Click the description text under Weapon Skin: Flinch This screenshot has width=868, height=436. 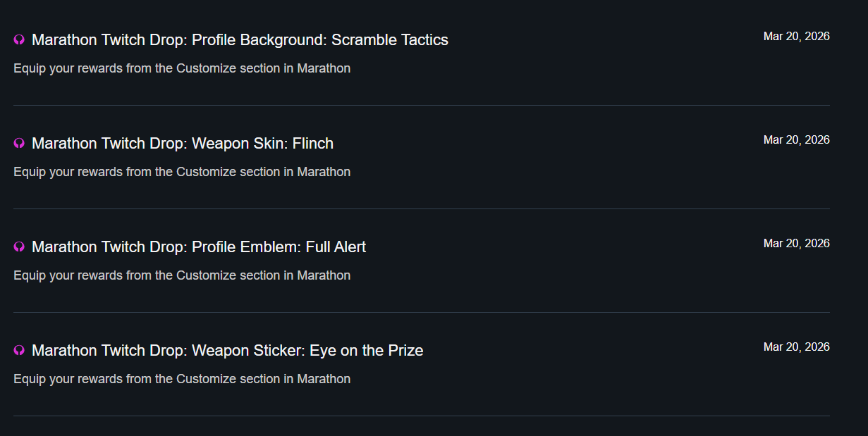[182, 172]
